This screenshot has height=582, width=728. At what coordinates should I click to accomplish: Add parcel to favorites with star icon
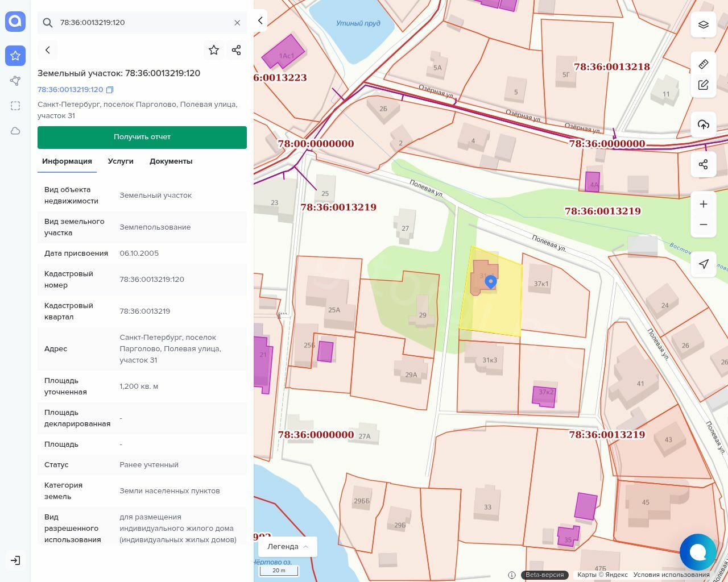point(214,50)
